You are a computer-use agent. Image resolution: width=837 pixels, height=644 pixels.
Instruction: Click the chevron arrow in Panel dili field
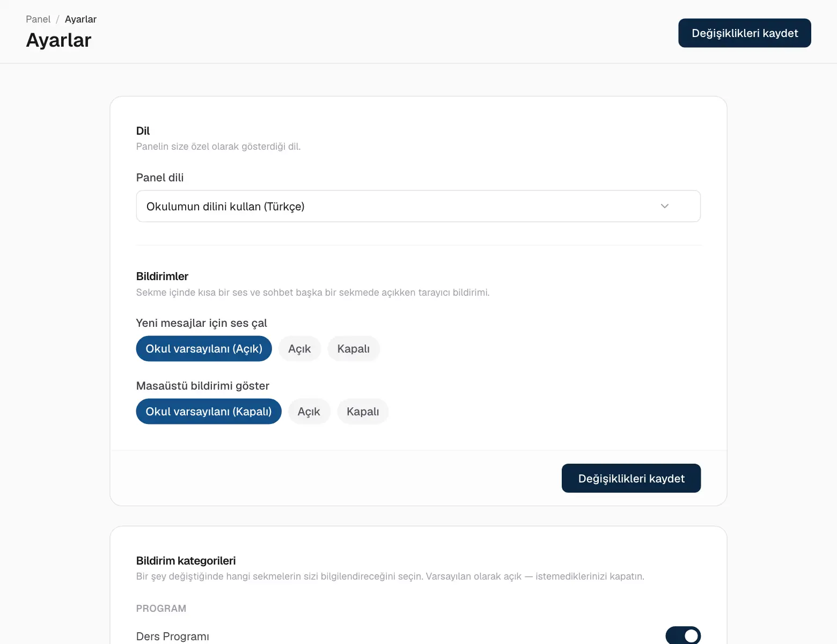tap(664, 206)
